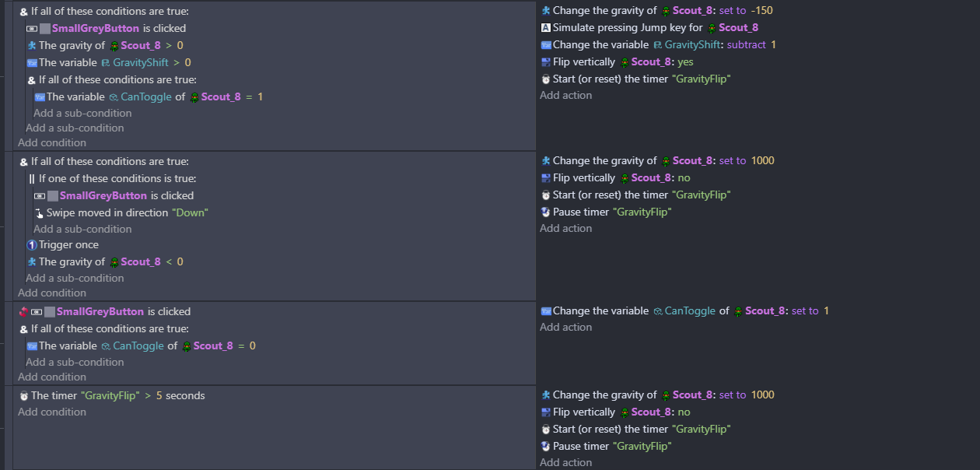The width and height of the screenshot is (980, 470).
Task: Add action below the CanToggle set to 1 action
Action: click(x=565, y=327)
